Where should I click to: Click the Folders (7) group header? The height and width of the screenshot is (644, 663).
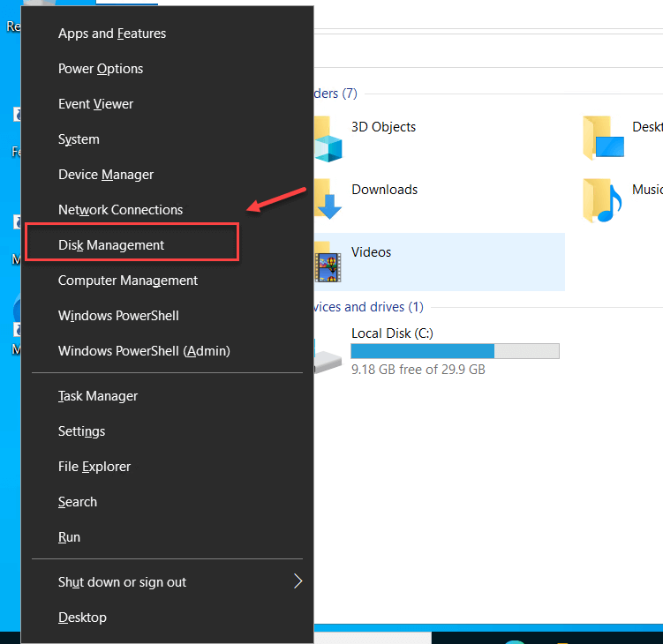tap(335, 94)
